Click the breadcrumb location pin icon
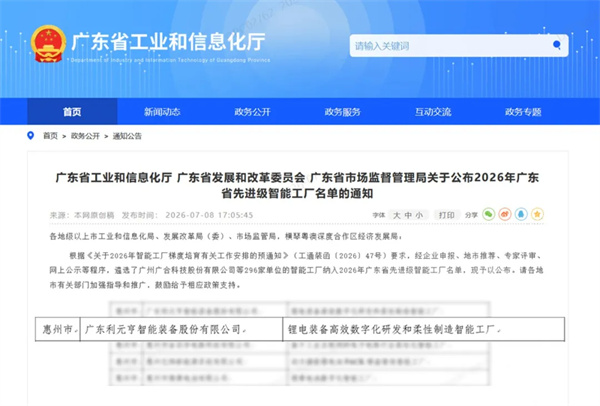The height and width of the screenshot is (406, 600). tap(31, 135)
